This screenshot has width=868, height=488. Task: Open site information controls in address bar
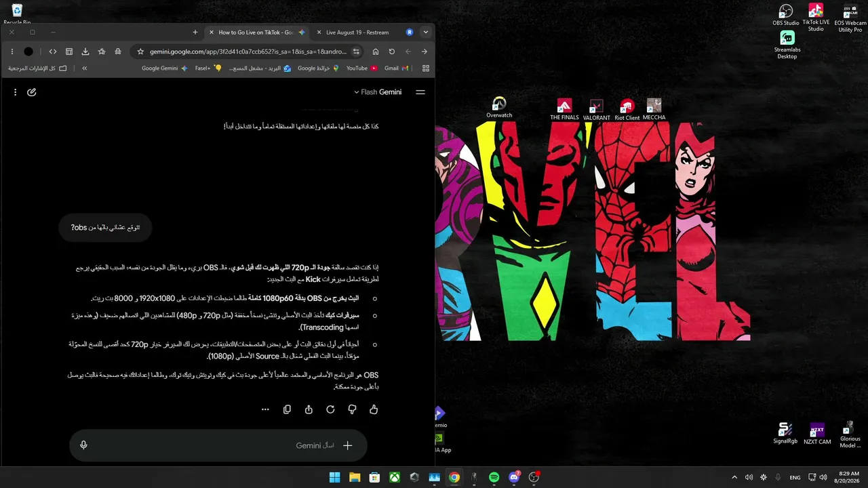[356, 52]
